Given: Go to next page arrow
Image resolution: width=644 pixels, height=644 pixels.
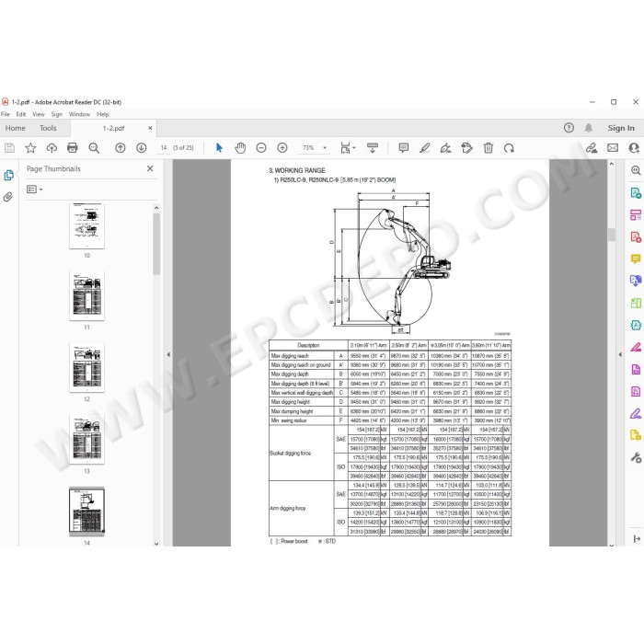Looking at the screenshot, I should (x=142, y=148).
